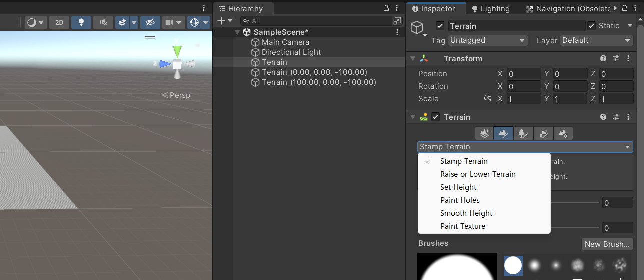Image resolution: width=644 pixels, height=280 pixels.
Task: Toggle 2D view in Scene toolbar
Action: [x=59, y=23]
